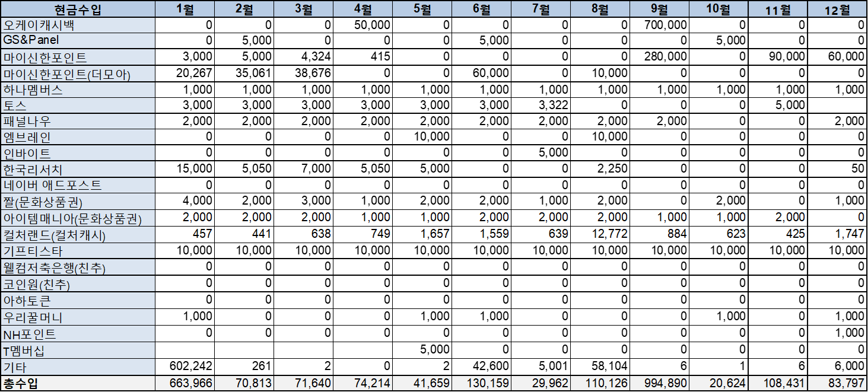Select the 컬처랜드(컬처캐시) row label

click(78, 234)
